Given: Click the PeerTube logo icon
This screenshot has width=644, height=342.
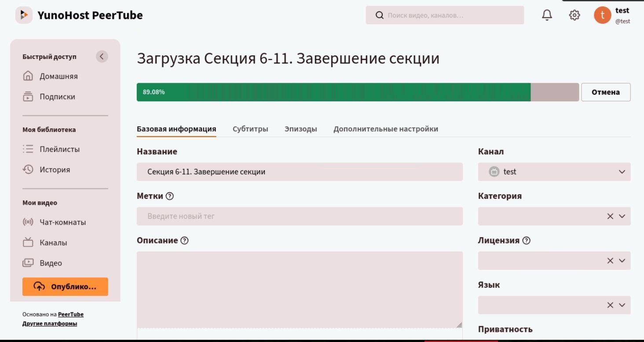Looking at the screenshot, I should [24, 15].
